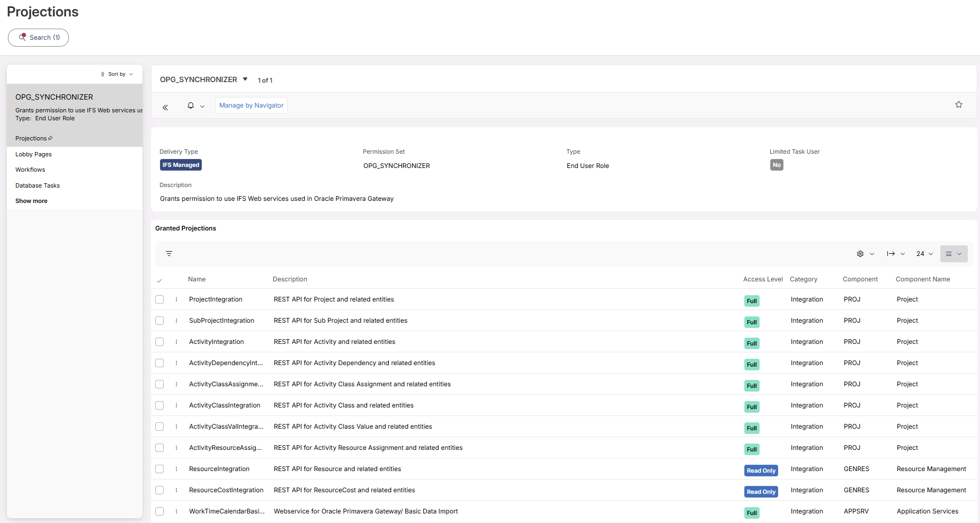Select Workflows in the side menu
This screenshot has width=980, height=523.
coord(30,170)
